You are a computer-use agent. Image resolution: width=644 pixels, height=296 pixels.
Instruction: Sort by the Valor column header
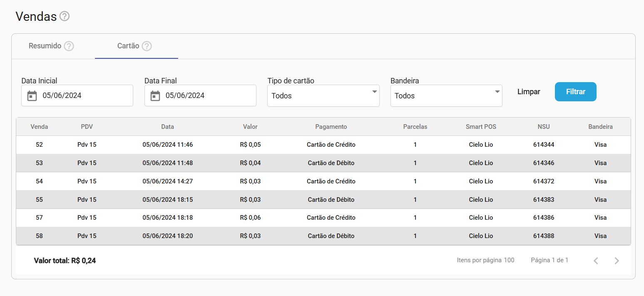(250, 127)
